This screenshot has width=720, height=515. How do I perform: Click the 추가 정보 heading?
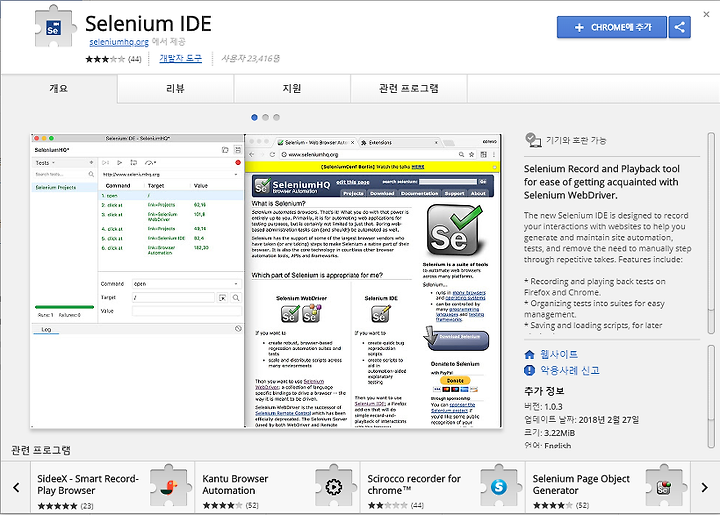click(x=544, y=391)
